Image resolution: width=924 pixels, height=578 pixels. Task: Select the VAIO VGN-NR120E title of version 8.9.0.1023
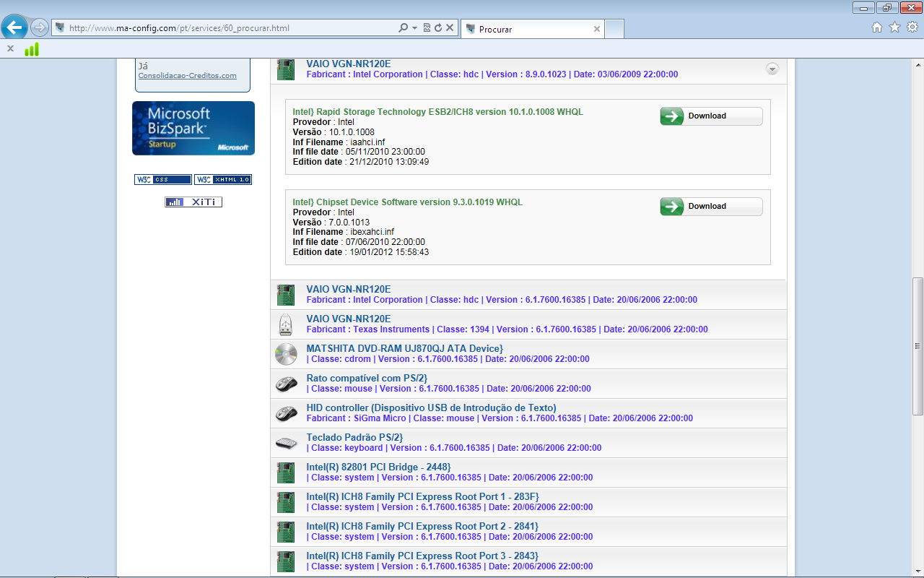click(349, 64)
